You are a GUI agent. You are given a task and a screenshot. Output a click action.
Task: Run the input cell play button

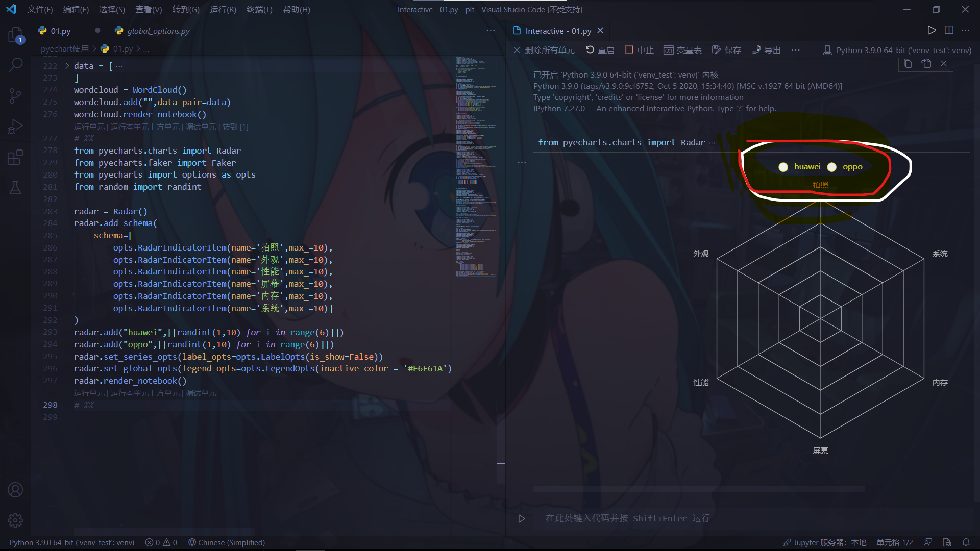[521, 518]
